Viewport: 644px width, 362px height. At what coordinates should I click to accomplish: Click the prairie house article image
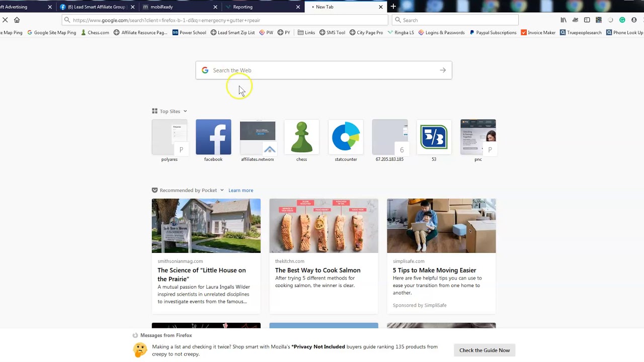click(206, 226)
